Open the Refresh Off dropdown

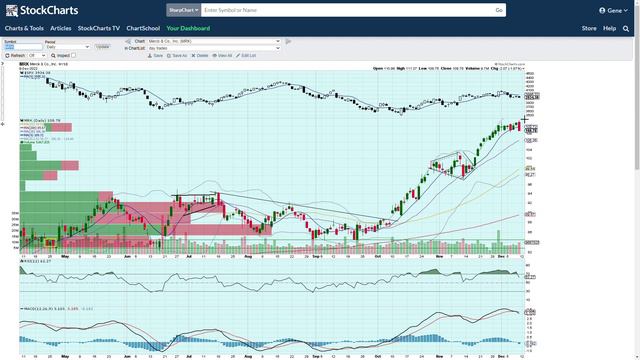[37, 56]
